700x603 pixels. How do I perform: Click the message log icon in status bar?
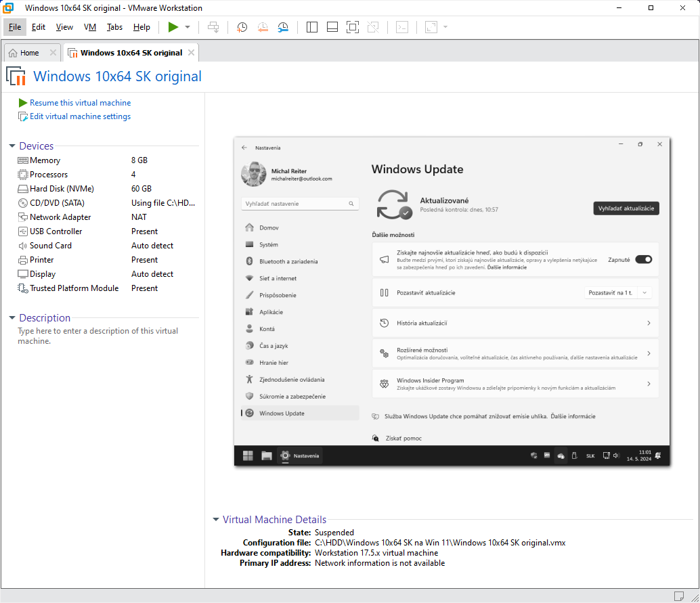[x=679, y=596]
